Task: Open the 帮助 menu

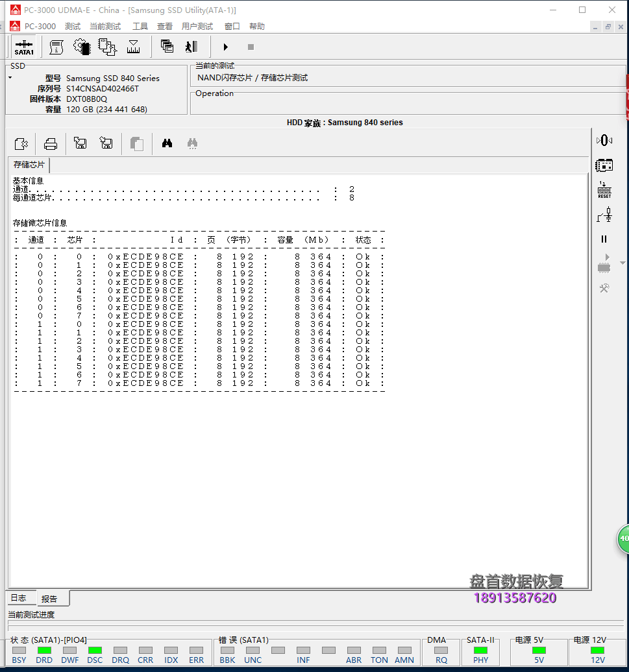Action: (257, 26)
